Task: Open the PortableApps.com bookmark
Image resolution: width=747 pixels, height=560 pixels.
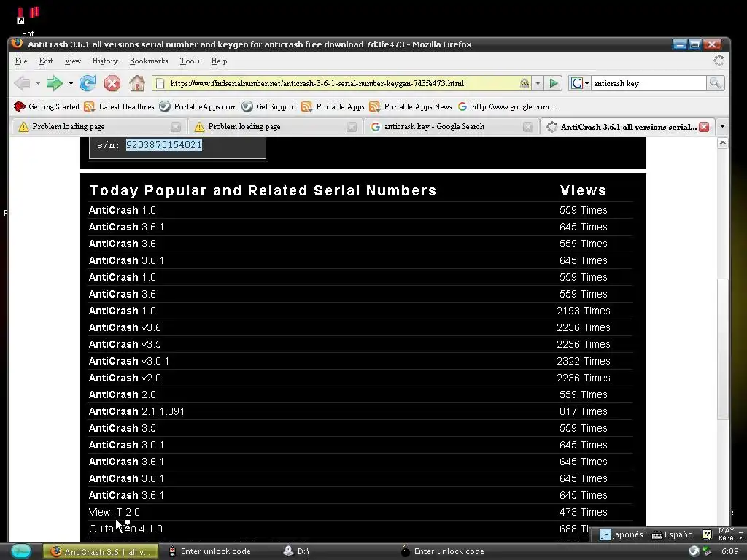Action: click(x=198, y=106)
